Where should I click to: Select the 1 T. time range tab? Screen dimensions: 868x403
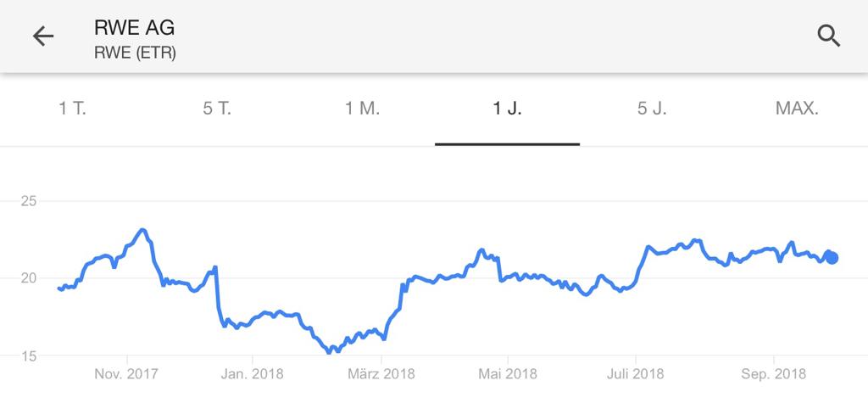click(x=73, y=109)
